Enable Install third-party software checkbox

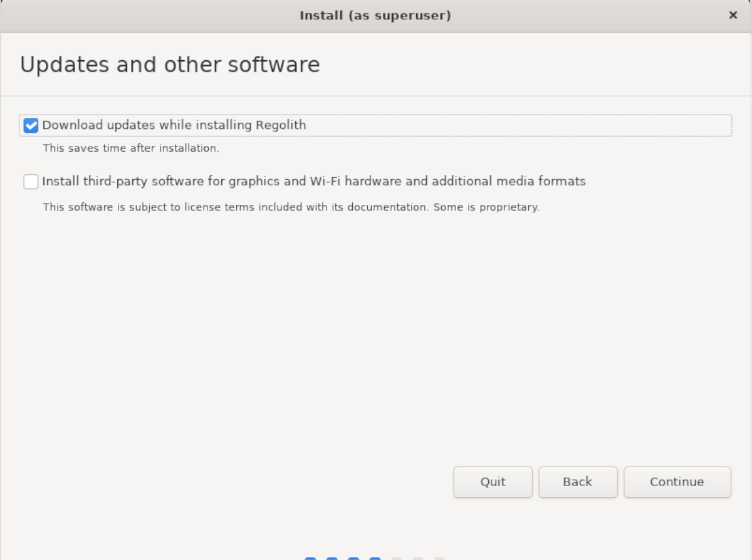tap(31, 182)
